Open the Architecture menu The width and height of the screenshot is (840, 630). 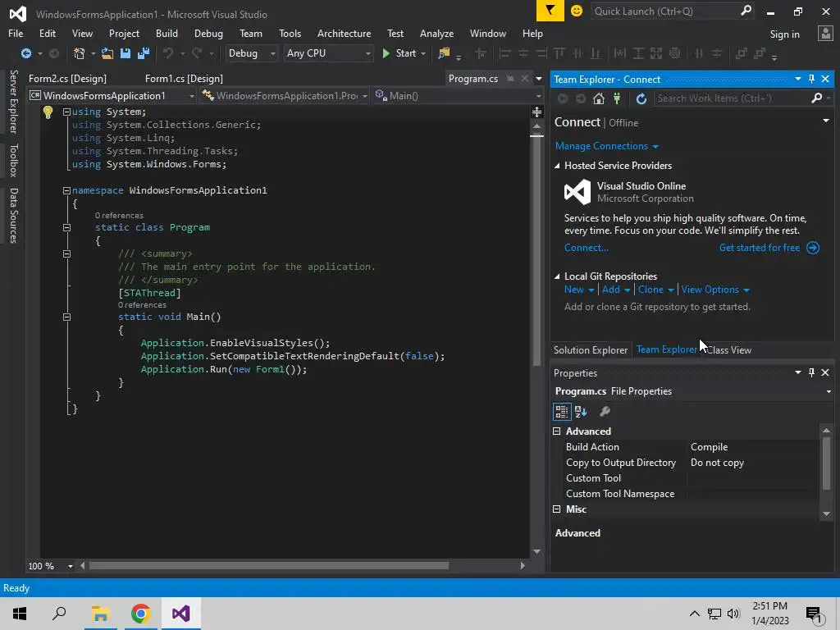[344, 33]
